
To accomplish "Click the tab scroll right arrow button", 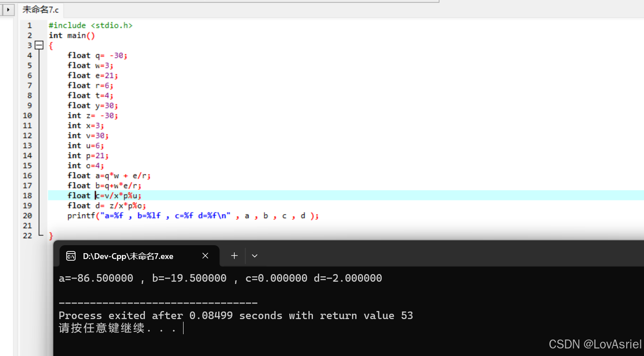I will (8, 9).
